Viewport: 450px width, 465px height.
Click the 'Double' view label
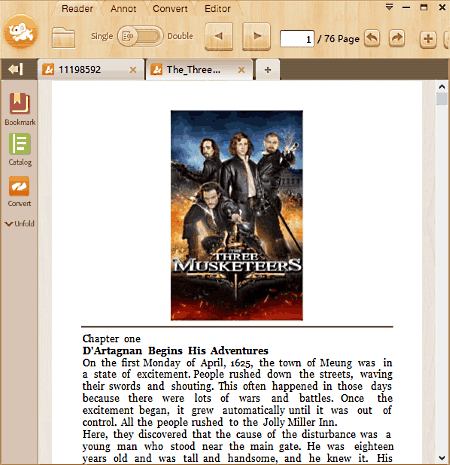180,36
